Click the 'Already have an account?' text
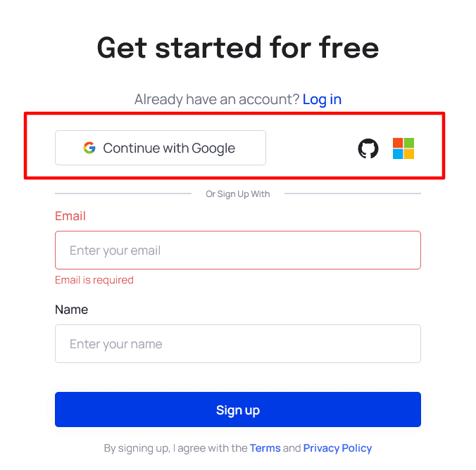Image resolution: width=476 pixels, height=470 pixels. pos(217,99)
